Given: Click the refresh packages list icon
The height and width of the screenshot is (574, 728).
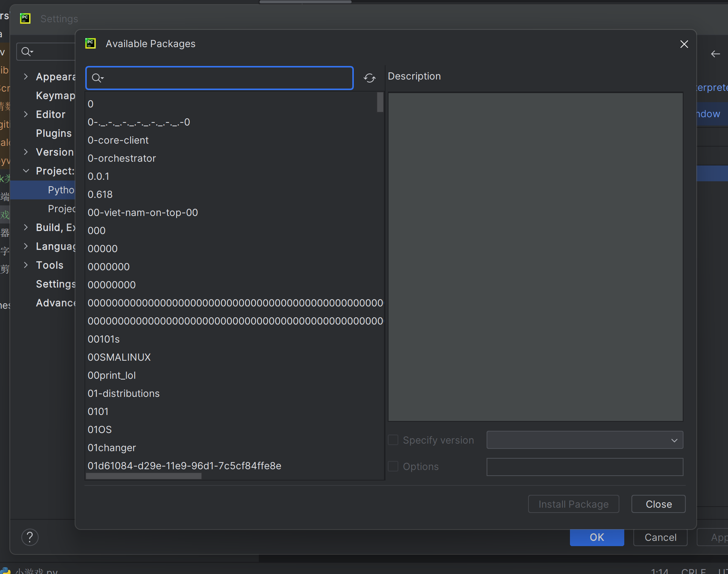Looking at the screenshot, I should tap(370, 78).
